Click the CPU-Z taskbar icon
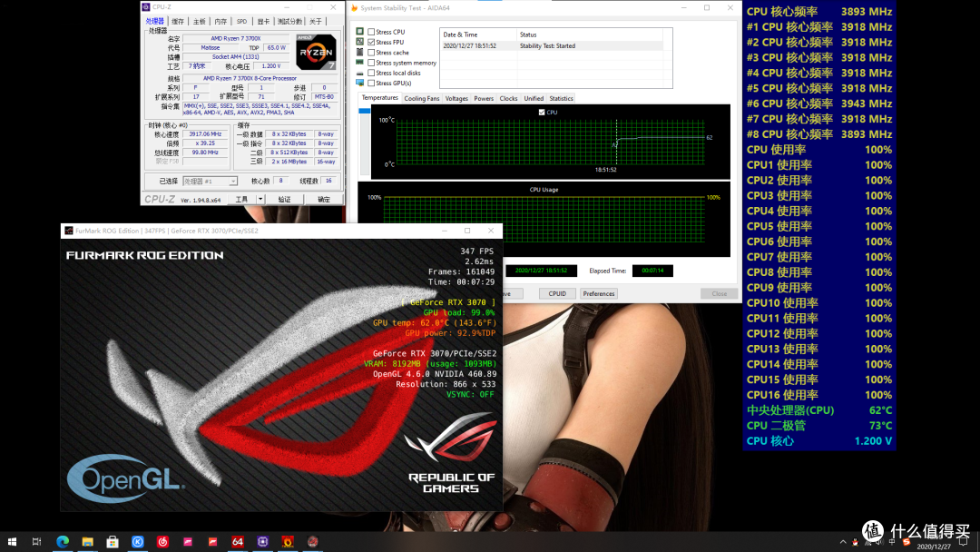 coord(262,542)
